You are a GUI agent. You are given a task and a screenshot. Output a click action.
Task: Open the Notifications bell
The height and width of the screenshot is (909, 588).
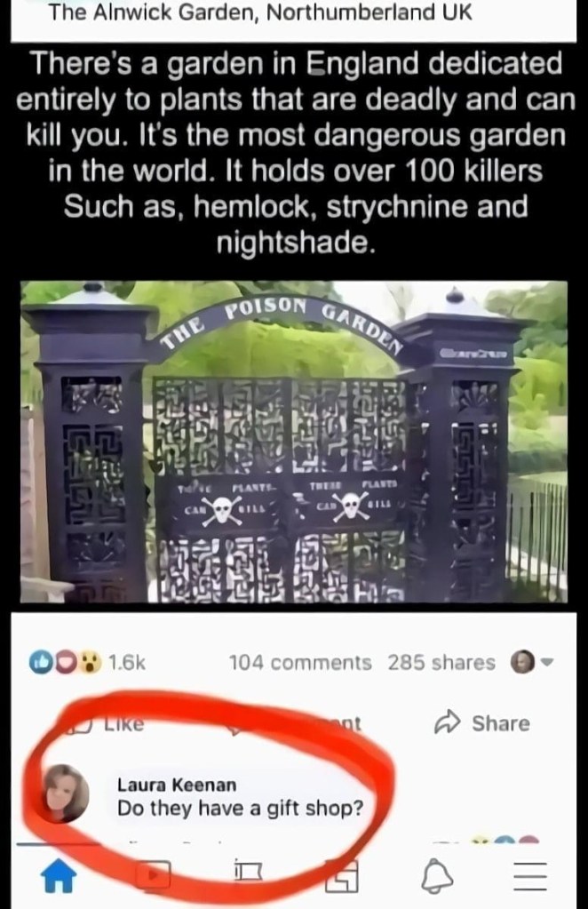pos(437,875)
